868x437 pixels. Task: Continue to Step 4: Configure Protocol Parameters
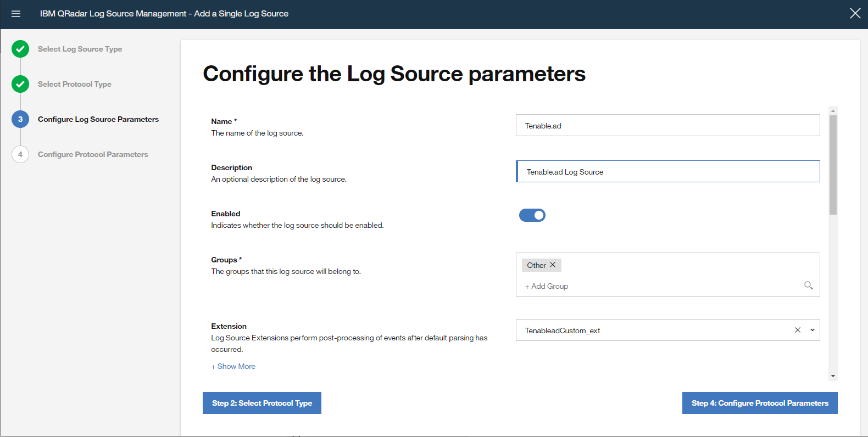click(x=760, y=403)
